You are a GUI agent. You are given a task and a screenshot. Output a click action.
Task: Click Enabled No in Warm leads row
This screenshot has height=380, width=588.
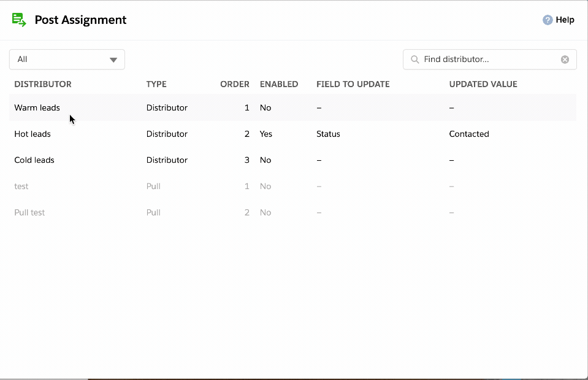click(265, 108)
